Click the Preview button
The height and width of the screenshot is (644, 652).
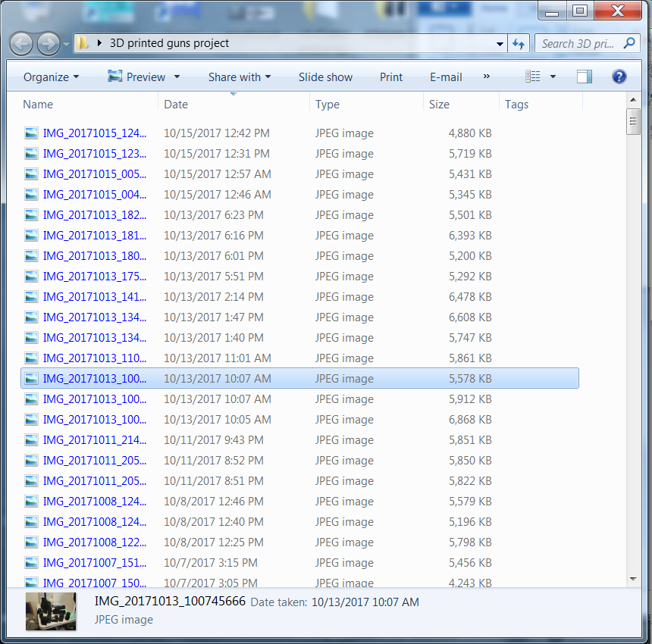[136, 77]
